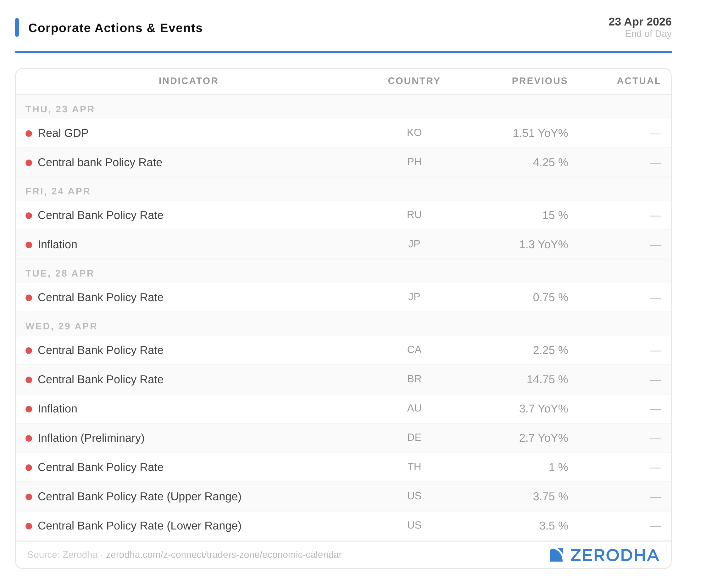Click red dot beside Inflation (Preliminary)
This screenshot has height=588, width=717.
tap(29, 438)
